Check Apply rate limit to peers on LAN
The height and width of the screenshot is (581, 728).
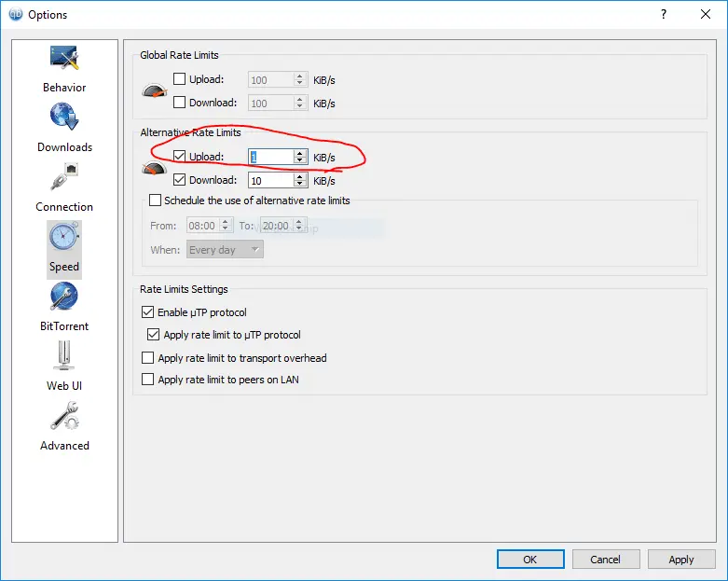tap(147, 380)
